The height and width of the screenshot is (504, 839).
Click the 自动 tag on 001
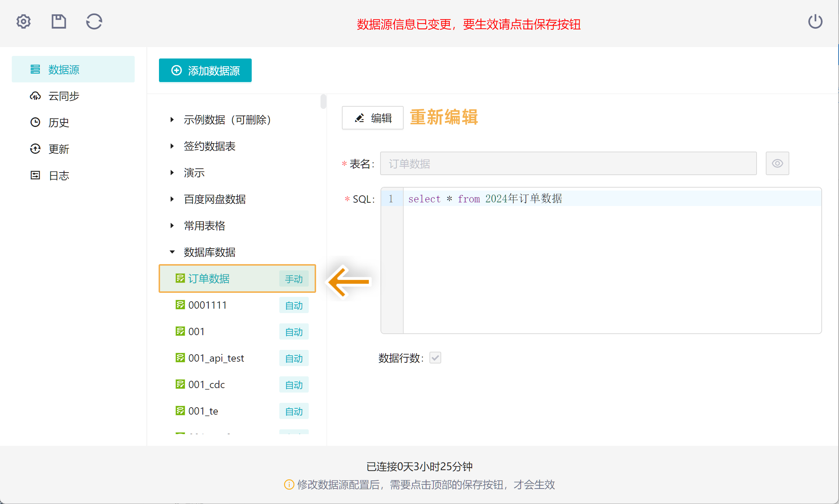coord(294,332)
